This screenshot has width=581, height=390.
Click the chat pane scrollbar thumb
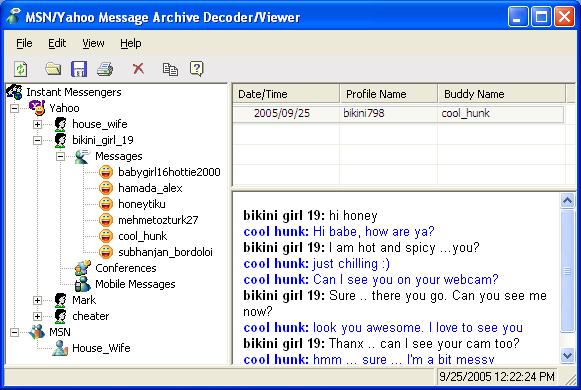pos(567,271)
